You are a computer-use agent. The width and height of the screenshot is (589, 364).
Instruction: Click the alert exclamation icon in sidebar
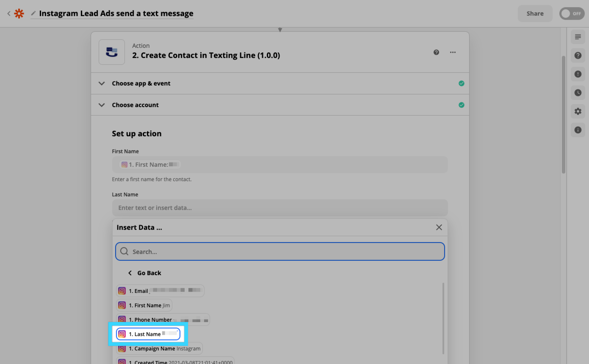click(578, 74)
